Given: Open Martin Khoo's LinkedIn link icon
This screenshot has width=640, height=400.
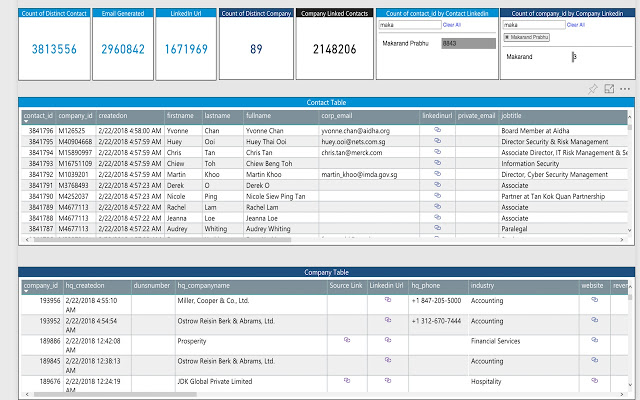Looking at the screenshot, I should 437,173.
